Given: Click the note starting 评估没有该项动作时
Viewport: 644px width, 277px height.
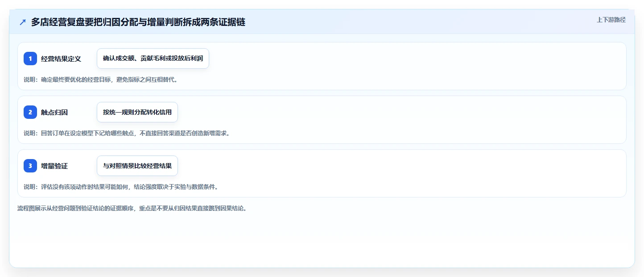Looking at the screenshot, I should point(121,187).
